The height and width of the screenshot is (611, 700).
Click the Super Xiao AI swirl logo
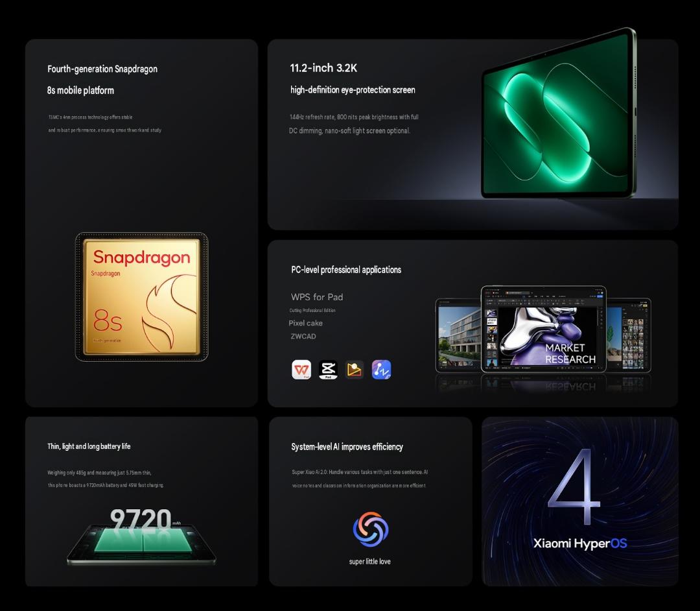[371, 529]
